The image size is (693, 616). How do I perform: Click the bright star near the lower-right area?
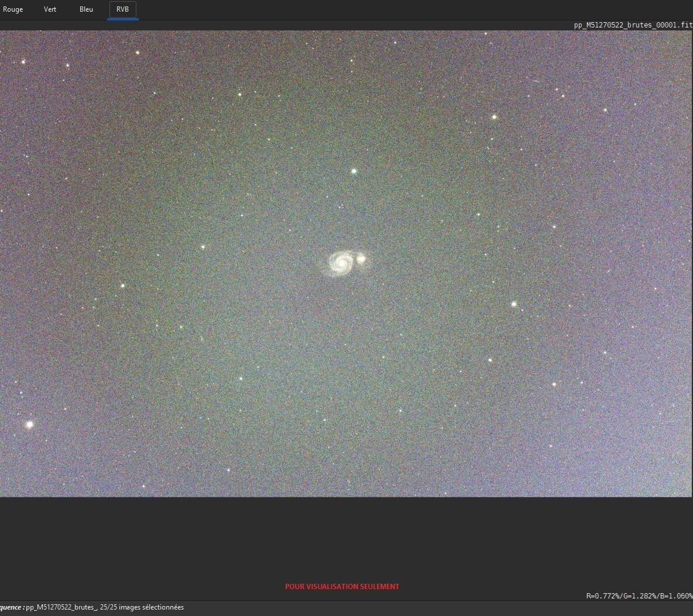[554, 384]
